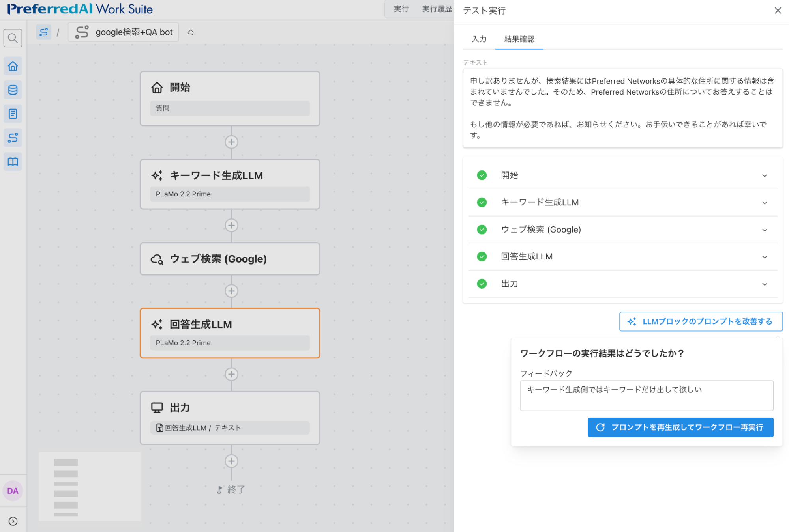Click the search icon in the sidebar
The image size is (789, 532).
tap(13, 38)
